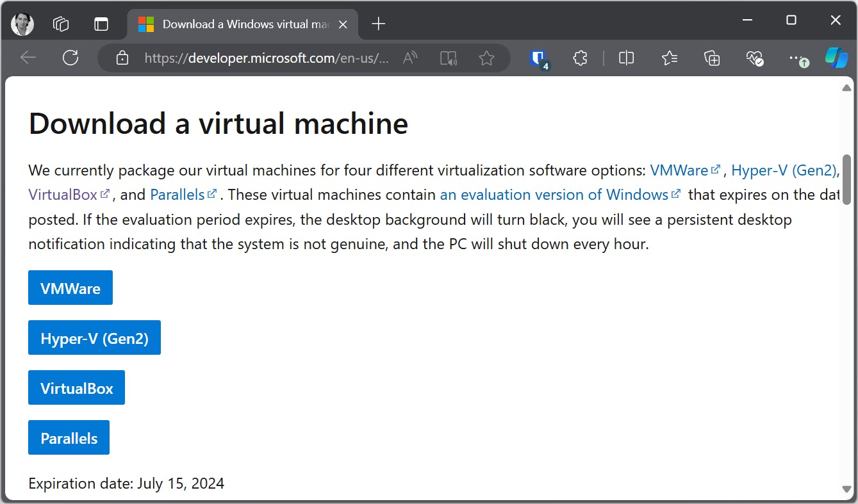Screen dimensions: 858x504
Task: Read the page aloud
Action: click(x=448, y=58)
